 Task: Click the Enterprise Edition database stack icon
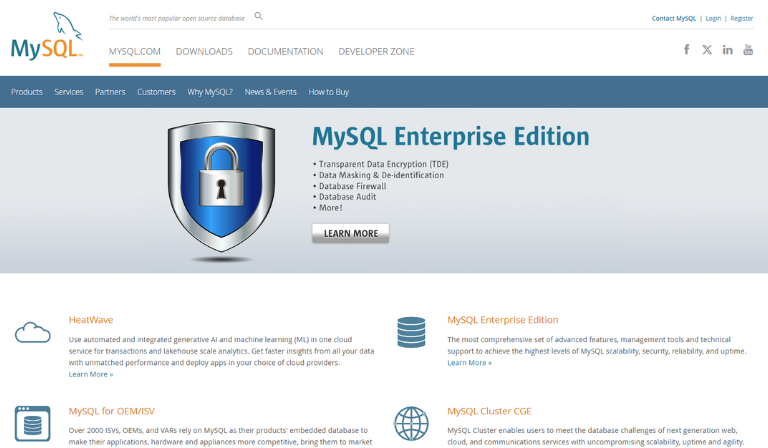point(411,332)
